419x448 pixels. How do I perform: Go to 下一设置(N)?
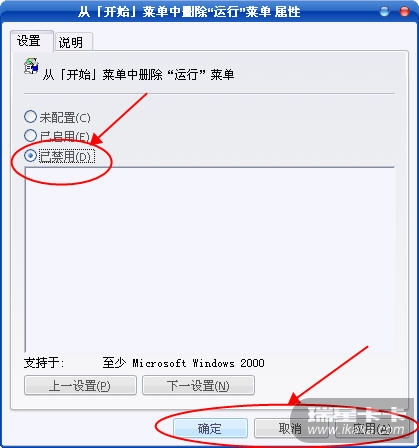(198, 385)
